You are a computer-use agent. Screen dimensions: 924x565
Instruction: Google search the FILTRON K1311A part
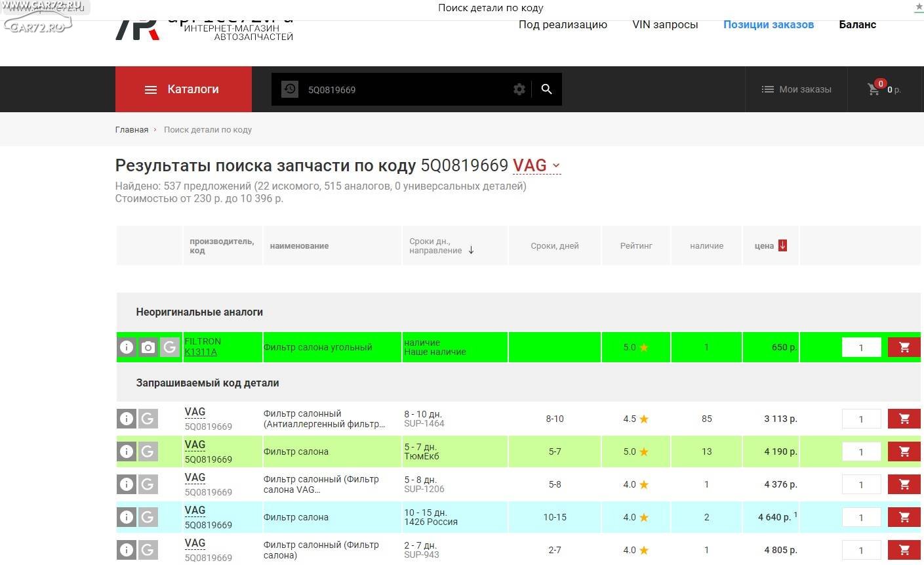point(170,347)
